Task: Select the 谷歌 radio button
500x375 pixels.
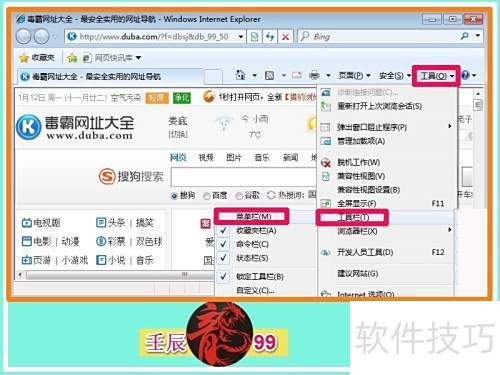Action: click(x=239, y=196)
